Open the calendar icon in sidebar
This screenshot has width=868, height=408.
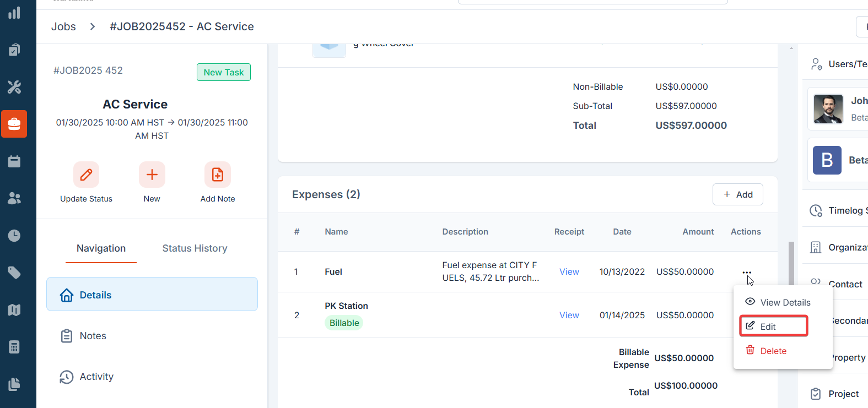tap(14, 161)
